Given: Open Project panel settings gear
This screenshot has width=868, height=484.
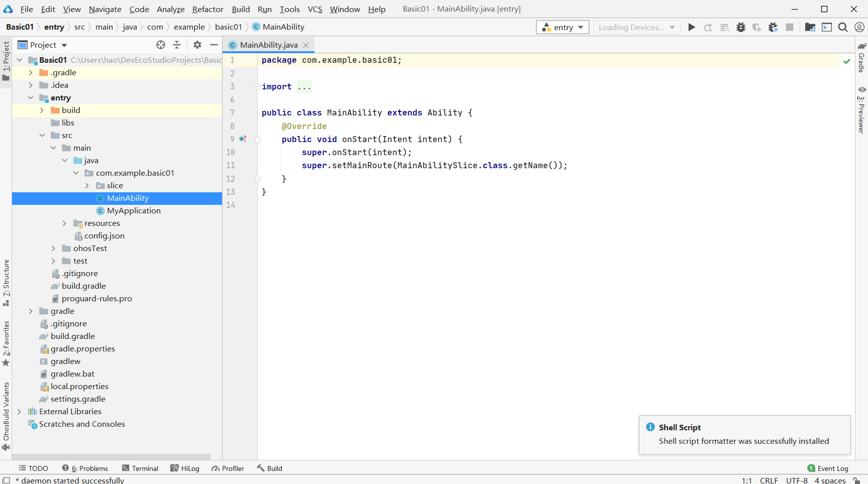Looking at the screenshot, I should (197, 45).
